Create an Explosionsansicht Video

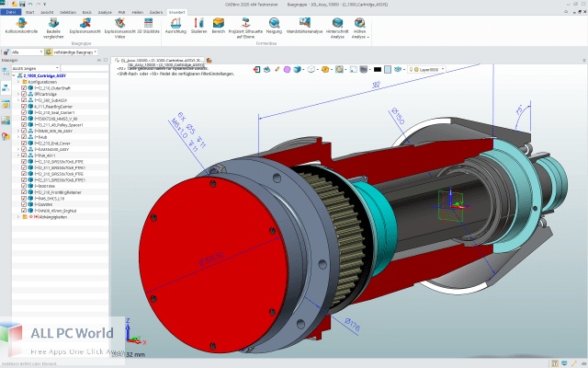(120, 29)
